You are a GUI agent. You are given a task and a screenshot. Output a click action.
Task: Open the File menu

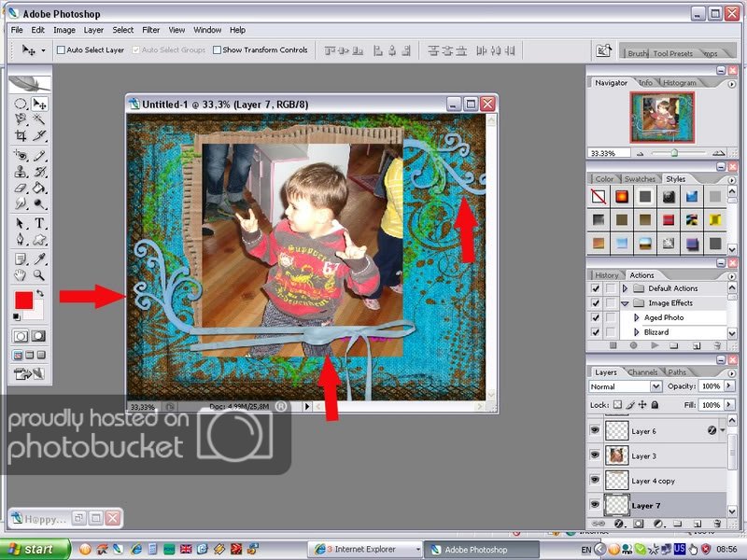(17, 30)
